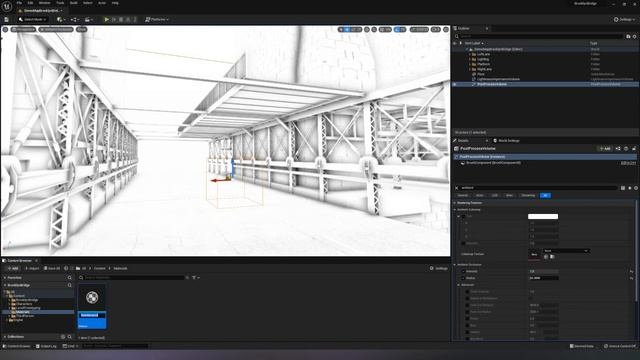This screenshot has width=640, height=360.
Task: Click the Cubemap Texture thumbnail
Action: (534, 254)
